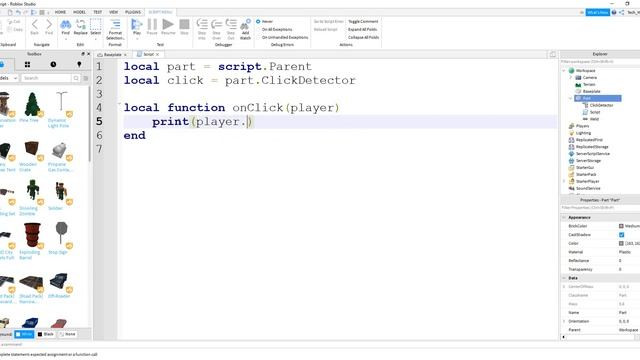Click the Color property swatch

click(621, 243)
